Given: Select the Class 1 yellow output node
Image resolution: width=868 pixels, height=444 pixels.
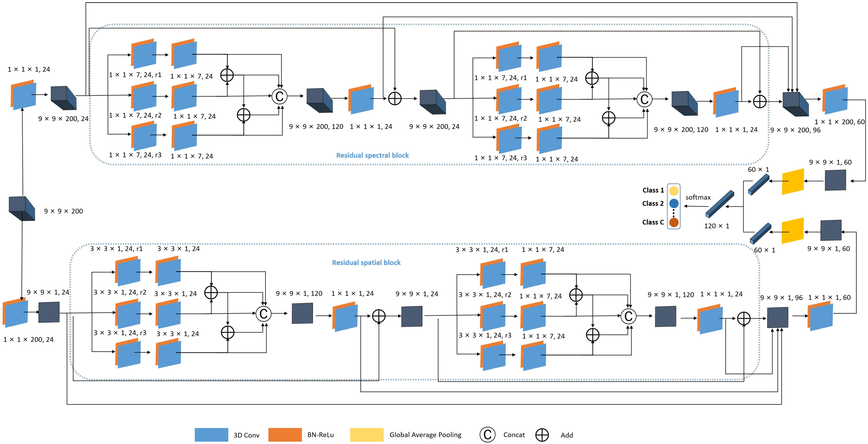Looking at the screenshot, I should point(674,191).
